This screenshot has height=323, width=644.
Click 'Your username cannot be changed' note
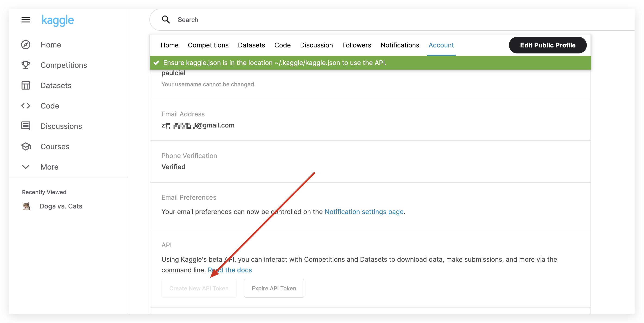coord(208,84)
